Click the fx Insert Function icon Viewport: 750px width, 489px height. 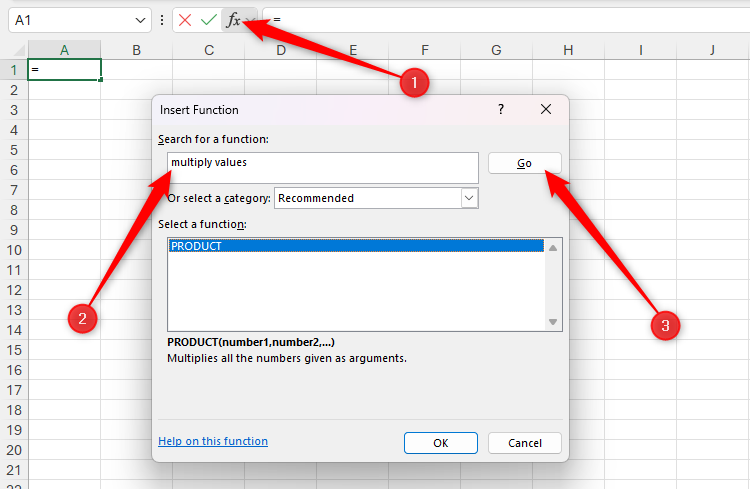pos(233,20)
